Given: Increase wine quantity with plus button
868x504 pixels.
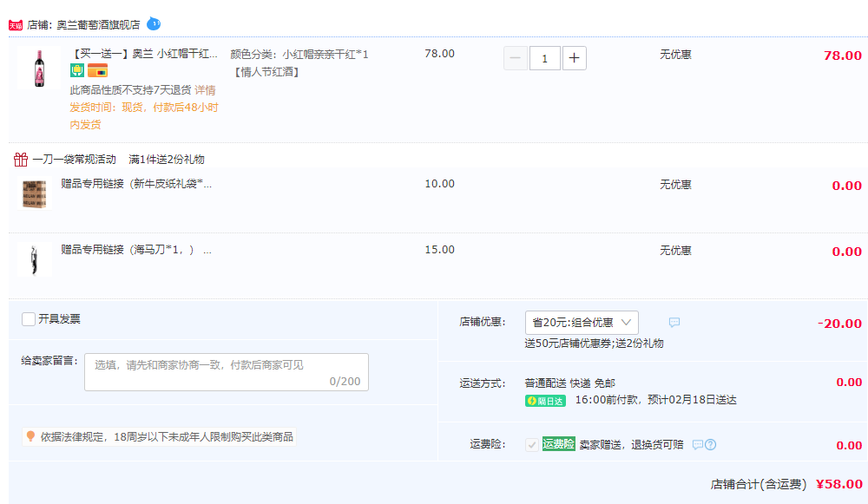Looking at the screenshot, I should point(574,58).
